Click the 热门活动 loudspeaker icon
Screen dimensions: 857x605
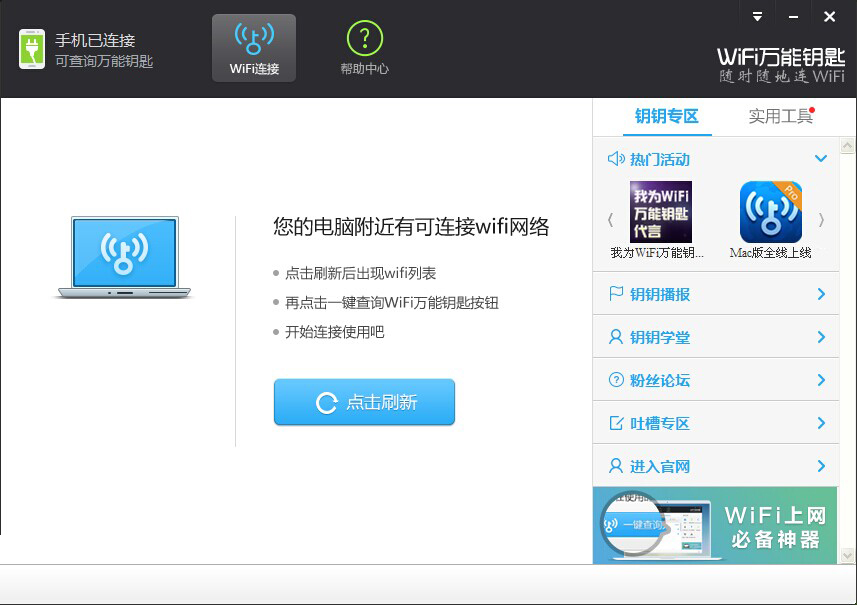[x=615, y=159]
